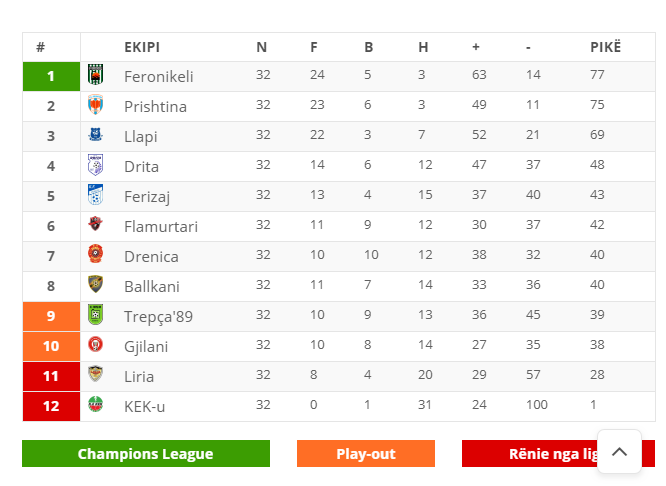
Task: Click the Prishtina club crest icon
Action: (96, 105)
